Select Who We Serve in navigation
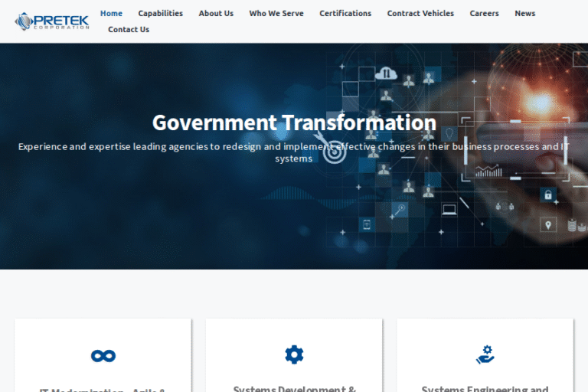588x392 pixels. point(276,13)
